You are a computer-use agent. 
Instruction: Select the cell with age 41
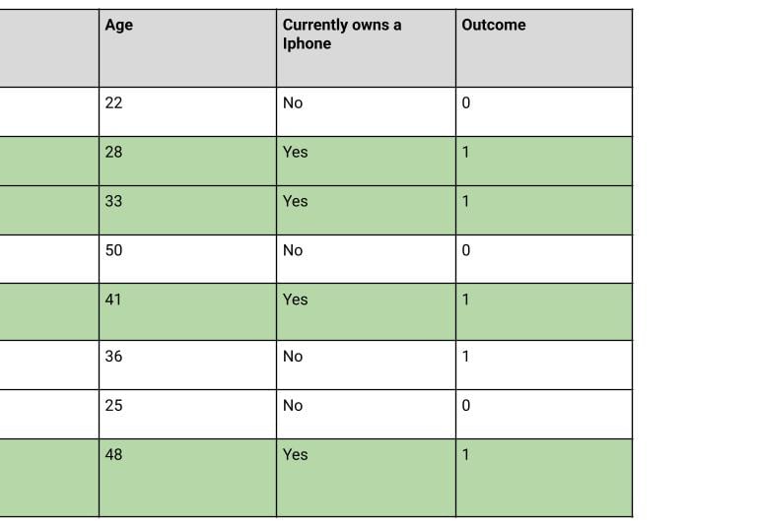coord(113,299)
